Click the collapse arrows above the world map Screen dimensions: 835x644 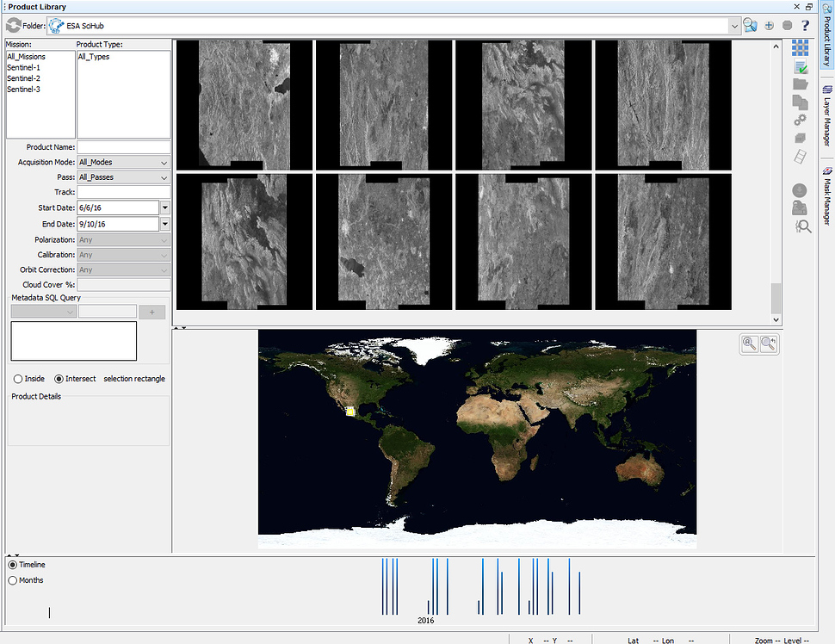[x=180, y=327]
